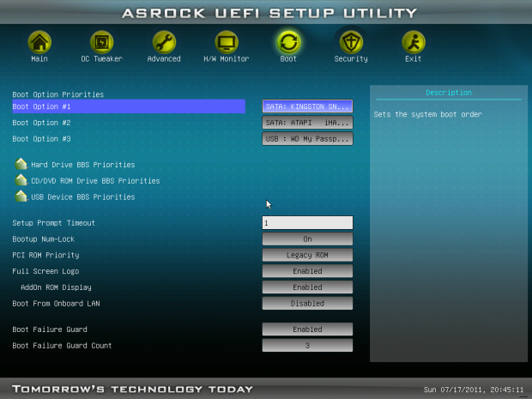Screen dimensions: 532x399
Task: Toggle Bootup Num-Lock On setting
Action: click(307, 239)
